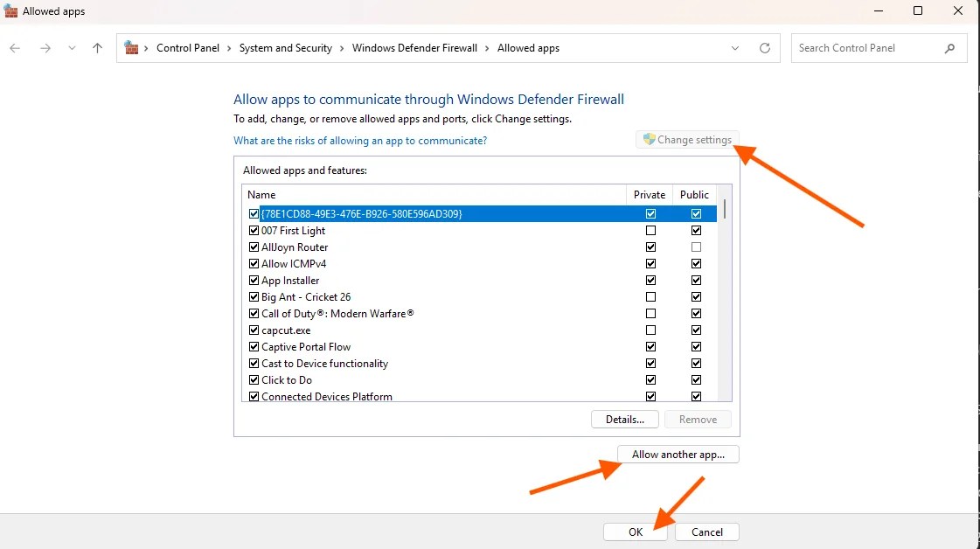Expand chevron after System and Security breadcrumb

tap(342, 48)
